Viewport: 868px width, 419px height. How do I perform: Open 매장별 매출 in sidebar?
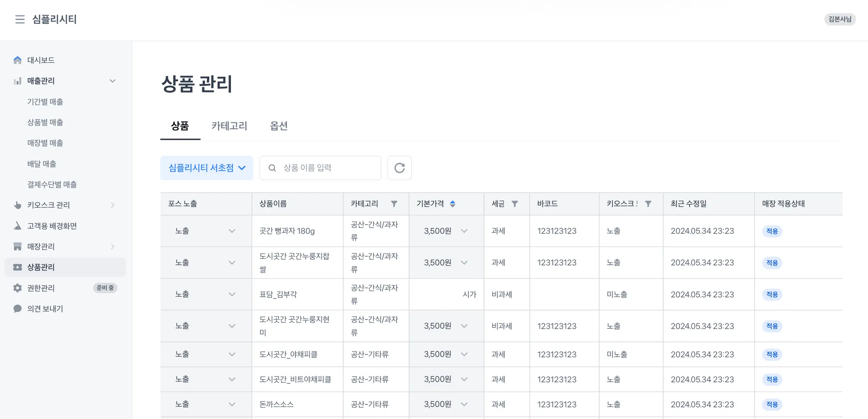coord(45,143)
